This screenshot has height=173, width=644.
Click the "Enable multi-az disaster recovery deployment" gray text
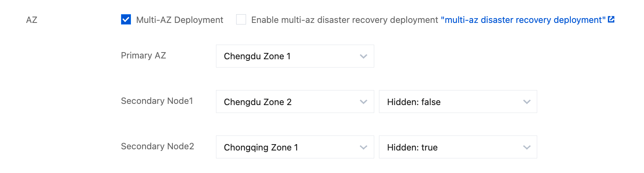point(345,20)
